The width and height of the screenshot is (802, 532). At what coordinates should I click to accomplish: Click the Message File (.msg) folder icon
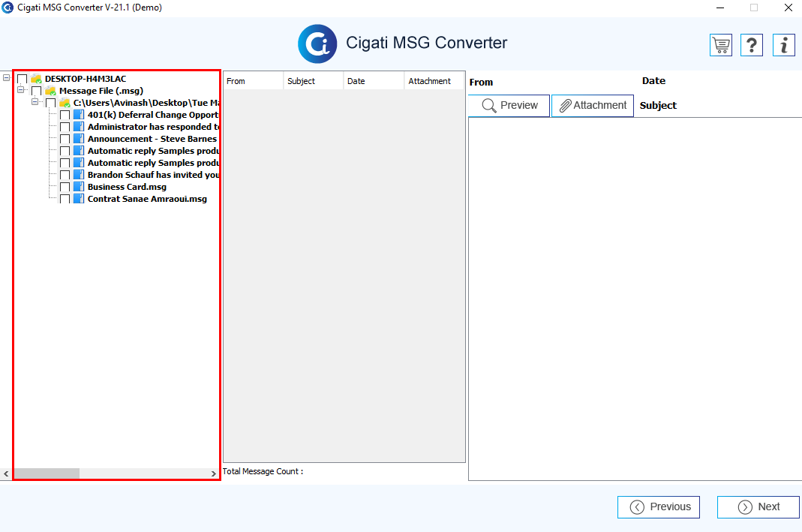pyautogui.click(x=50, y=91)
